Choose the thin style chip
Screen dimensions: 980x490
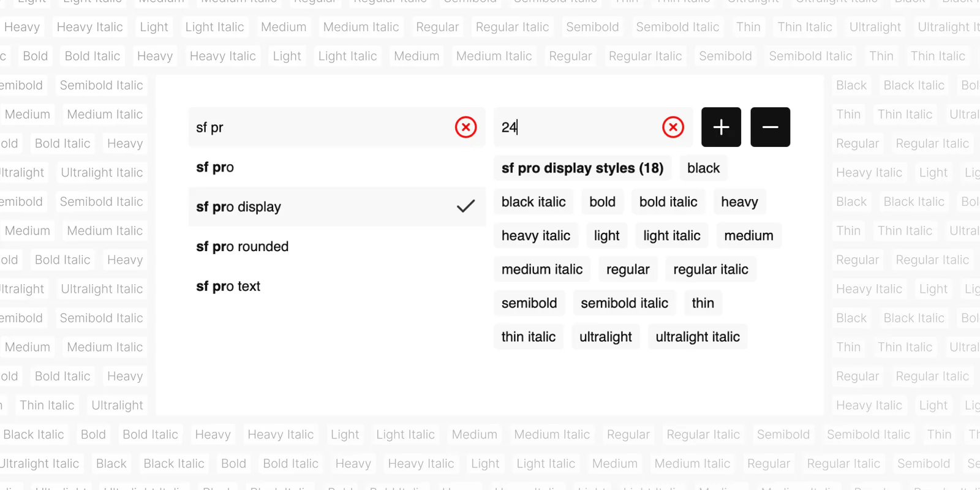point(703,303)
